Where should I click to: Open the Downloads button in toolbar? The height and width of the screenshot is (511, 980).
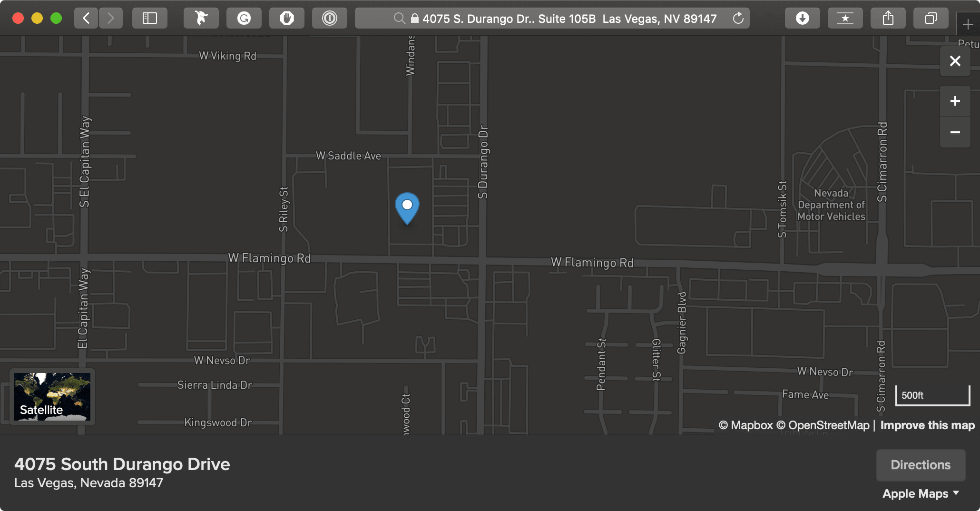tap(803, 19)
